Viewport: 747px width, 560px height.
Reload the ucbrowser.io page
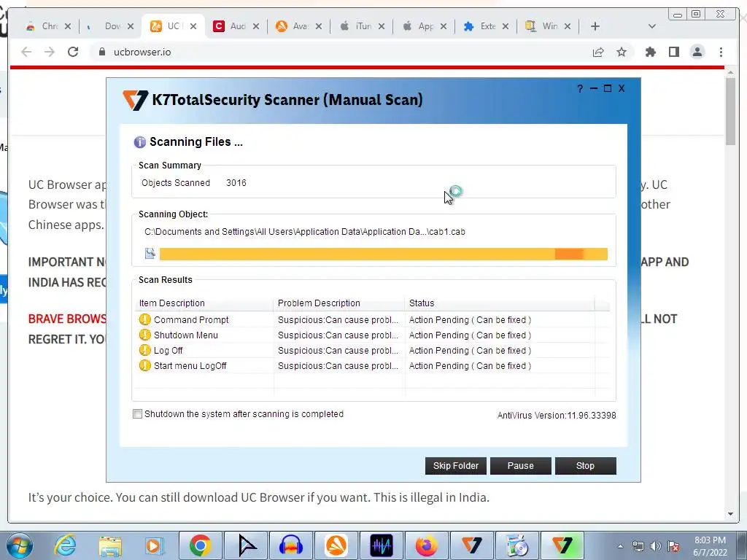coord(73,52)
